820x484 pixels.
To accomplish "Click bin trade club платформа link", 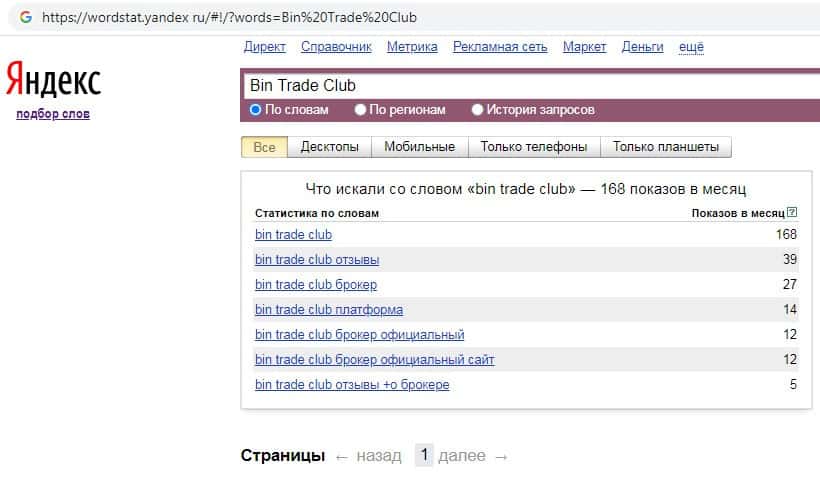I will pos(328,310).
